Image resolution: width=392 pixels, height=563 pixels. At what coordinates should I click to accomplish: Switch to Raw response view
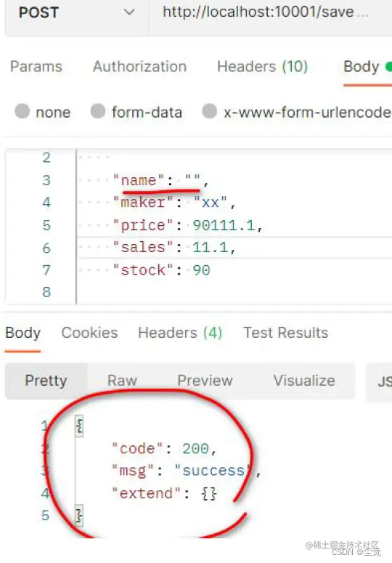tap(122, 381)
